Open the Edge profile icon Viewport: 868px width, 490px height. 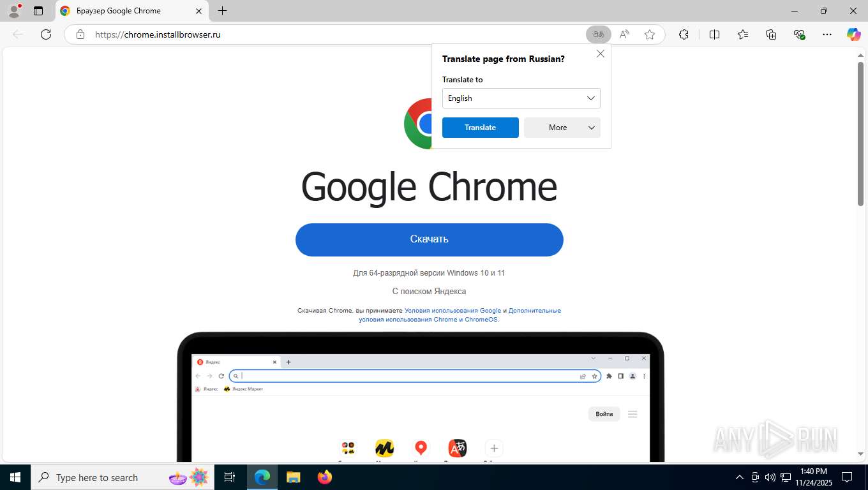coord(14,11)
